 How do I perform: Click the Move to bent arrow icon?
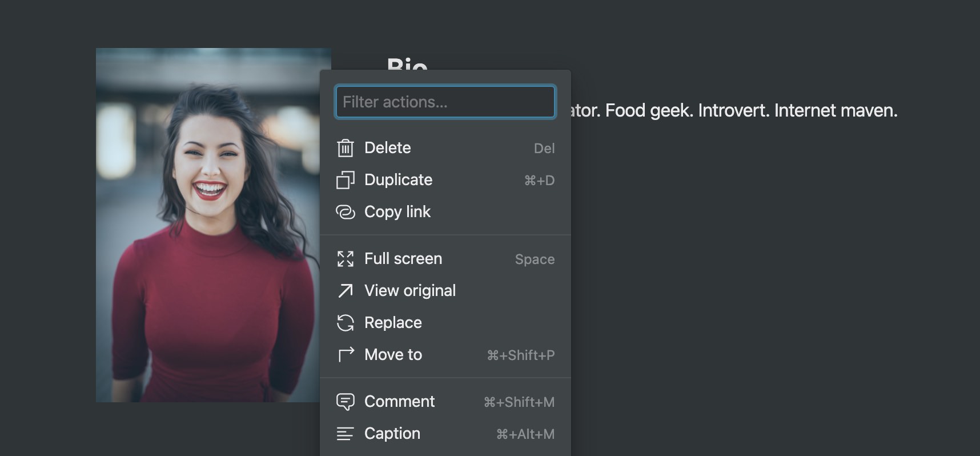pyautogui.click(x=346, y=355)
